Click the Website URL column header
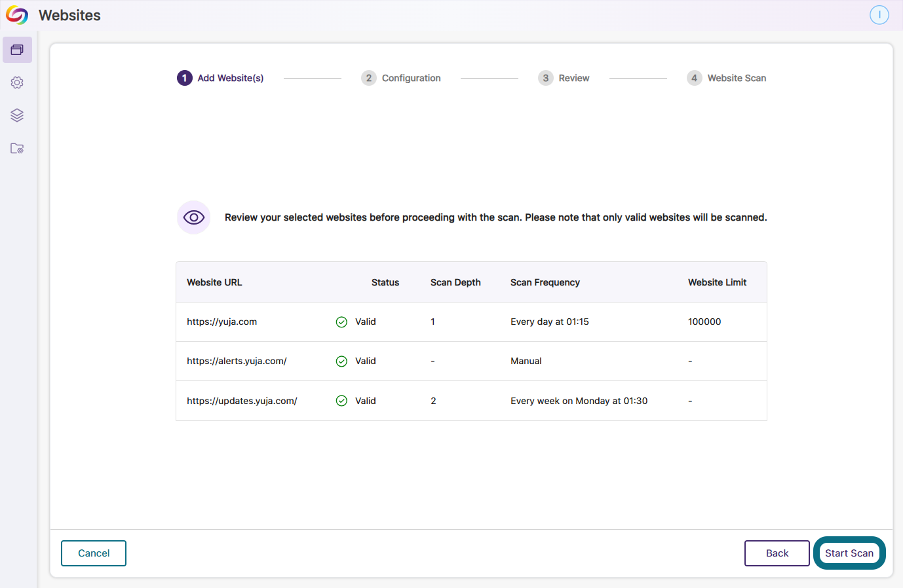Viewport: 903px width, 588px height. coord(214,282)
